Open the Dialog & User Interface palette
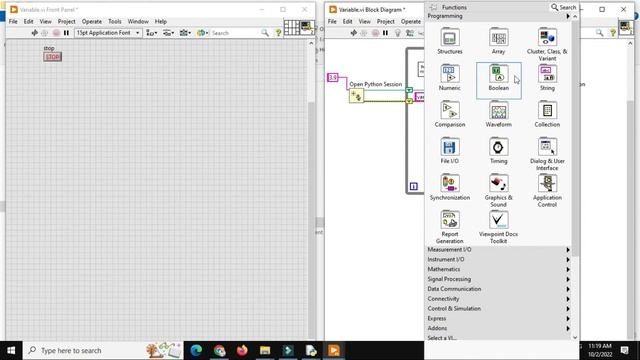 tap(547, 154)
